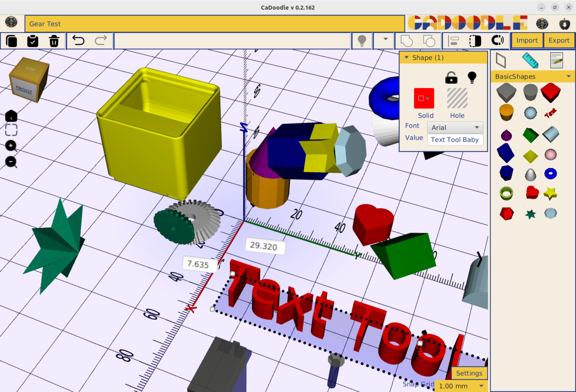The height and width of the screenshot is (392, 576).
Task: Click the home view icon
Action: (11, 116)
